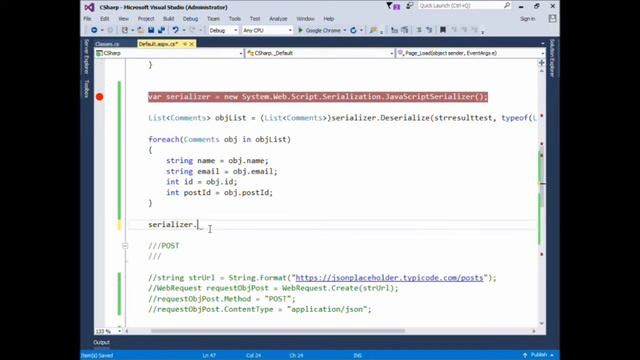Close the Default.aspx.cs tab

[x=191, y=44]
